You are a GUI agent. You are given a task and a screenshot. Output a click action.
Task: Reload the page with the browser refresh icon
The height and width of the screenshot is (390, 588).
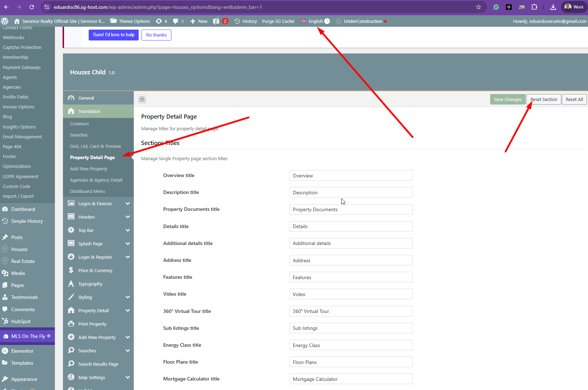pyautogui.click(x=32, y=7)
